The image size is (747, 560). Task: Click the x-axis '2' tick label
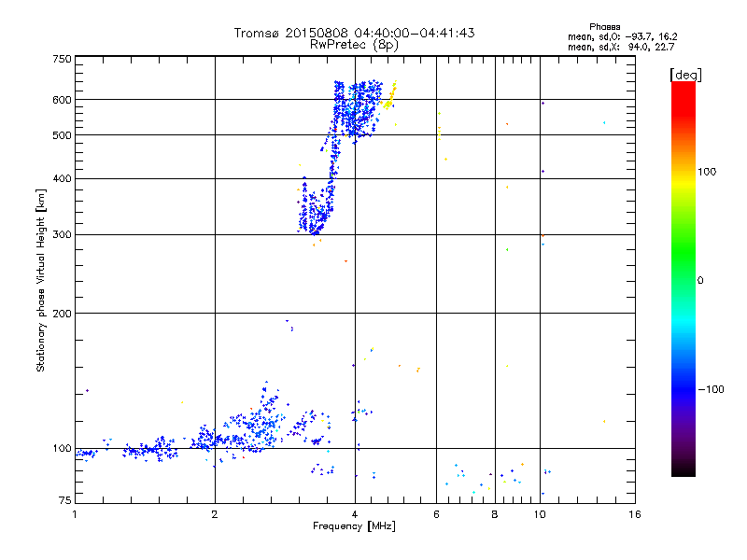click(215, 514)
